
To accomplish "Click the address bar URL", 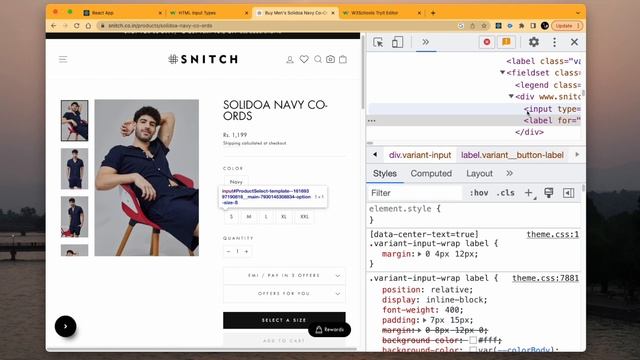I will [x=160, y=26].
